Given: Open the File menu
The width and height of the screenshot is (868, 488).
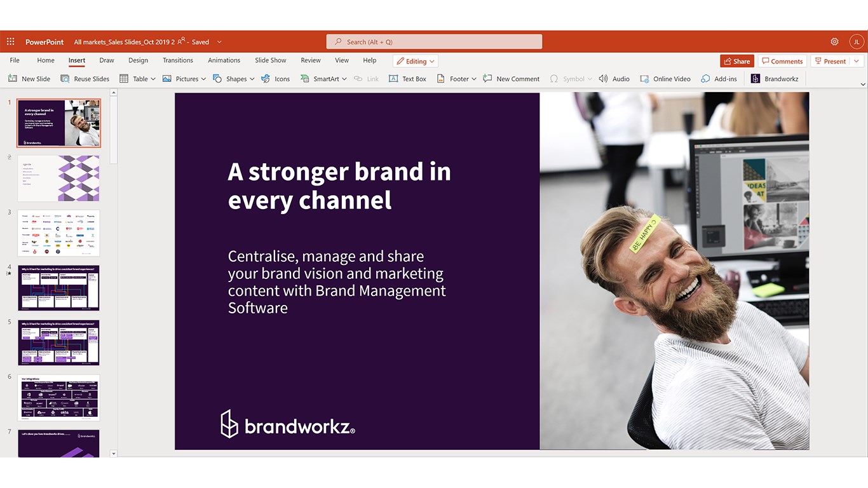Looking at the screenshot, I should [x=15, y=60].
